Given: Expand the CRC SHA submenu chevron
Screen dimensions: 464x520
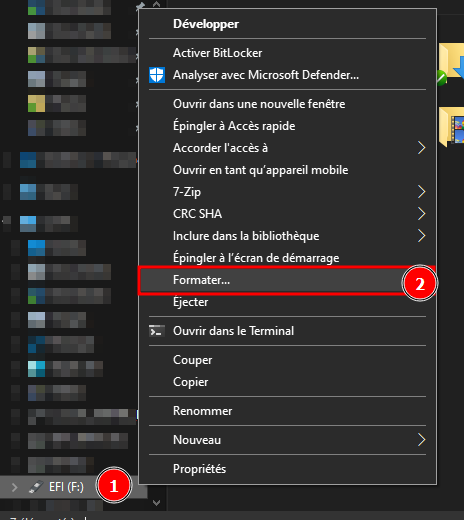Looking at the screenshot, I should (421, 214).
